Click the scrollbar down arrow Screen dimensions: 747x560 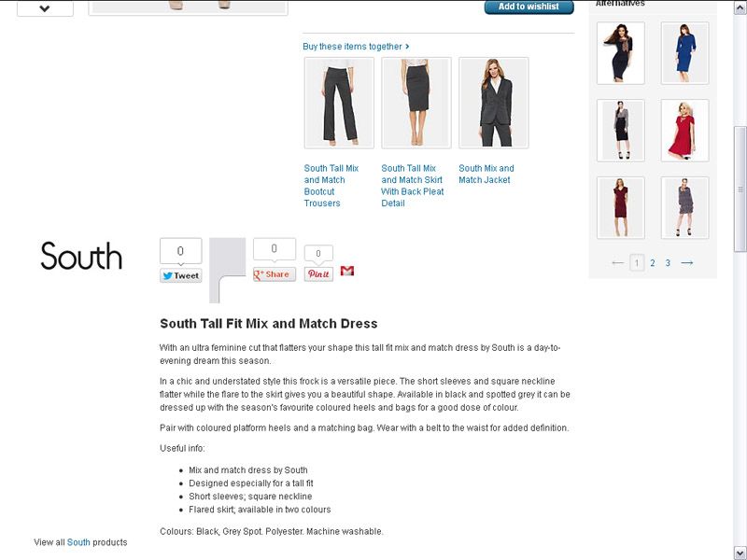[x=740, y=553]
